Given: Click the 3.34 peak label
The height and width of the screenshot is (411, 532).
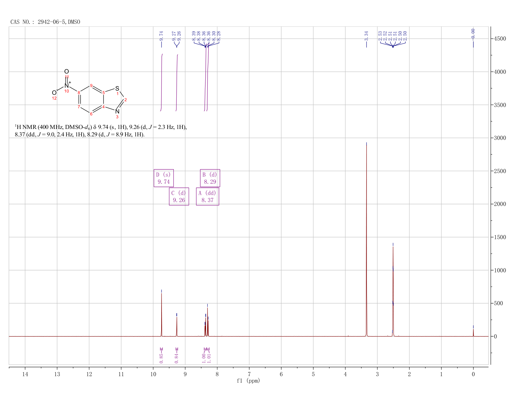Looking at the screenshot, I should (366, 36).
